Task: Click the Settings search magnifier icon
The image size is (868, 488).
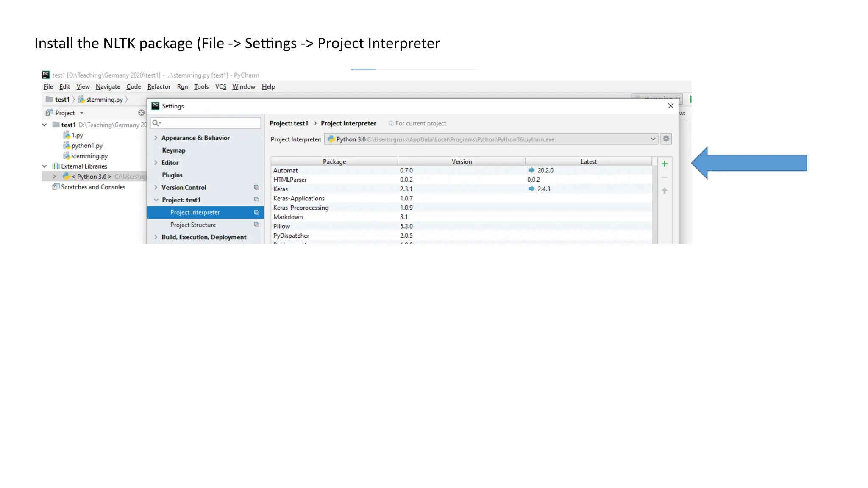Action: (156, 123)
